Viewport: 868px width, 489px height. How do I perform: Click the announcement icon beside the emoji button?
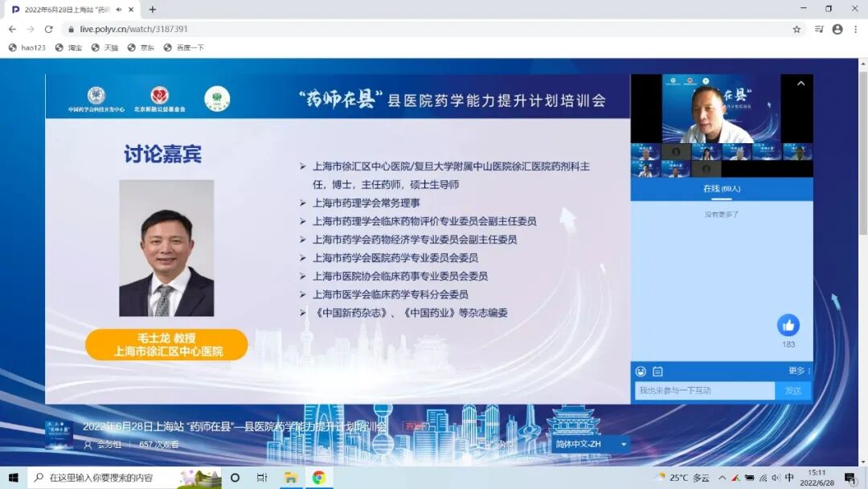(x=657, y=371)
